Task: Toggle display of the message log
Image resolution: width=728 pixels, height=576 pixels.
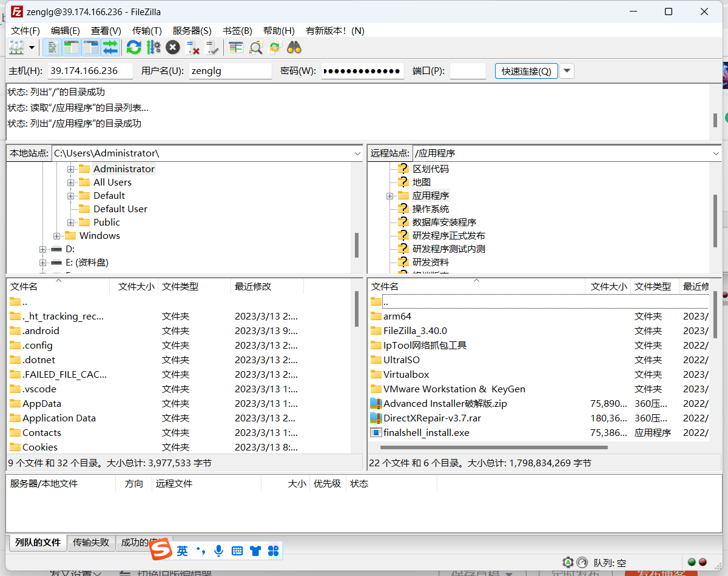Action: click(52, 47)
